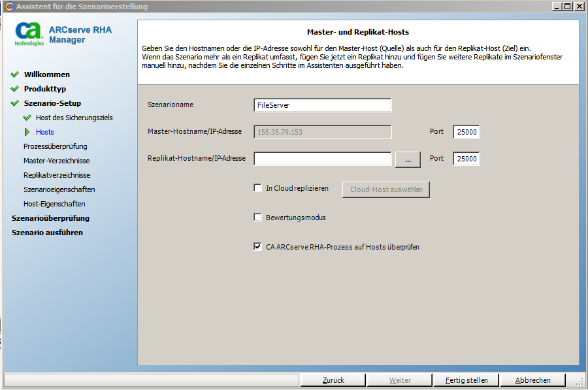Click the window resize grip

[x=580, y=382]
